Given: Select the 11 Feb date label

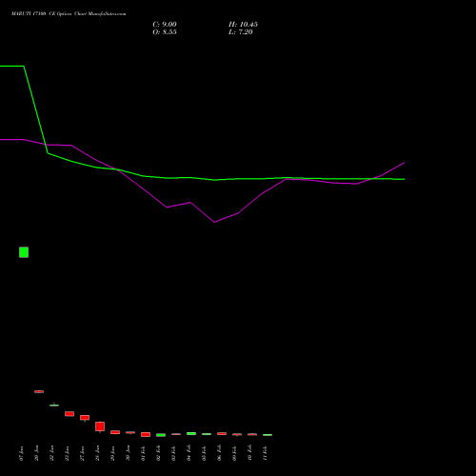Looking at the screenshot, I should [265, 453].
